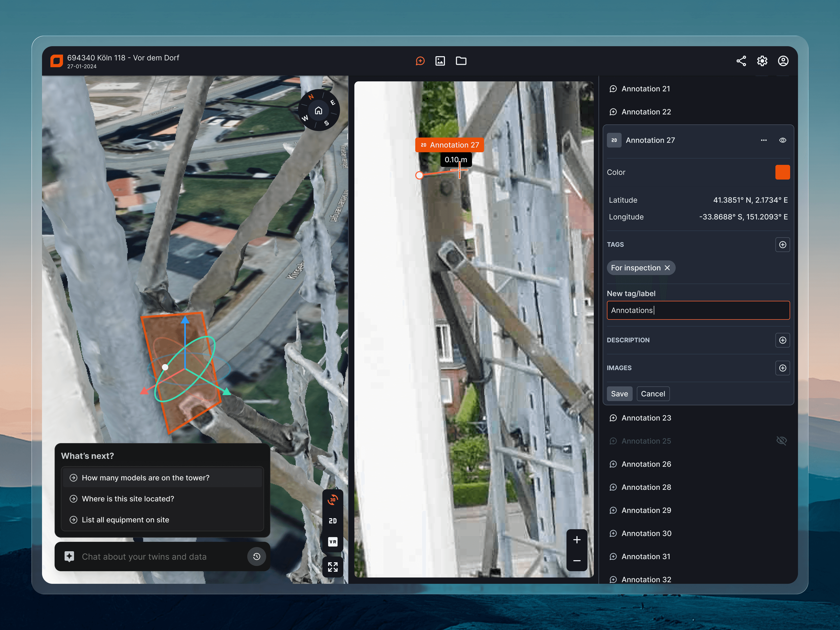Open the annotations tool in top bar

(x=420, y=61)
